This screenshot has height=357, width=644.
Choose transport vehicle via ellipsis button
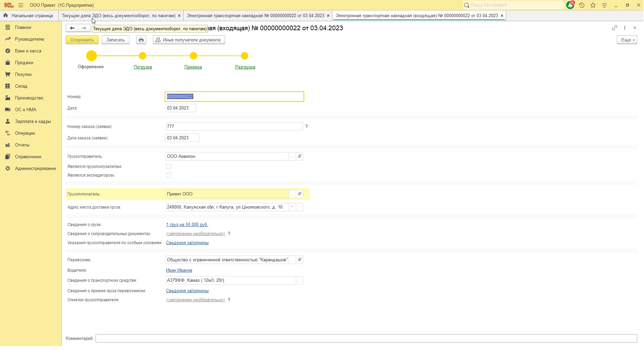(300, 280)
